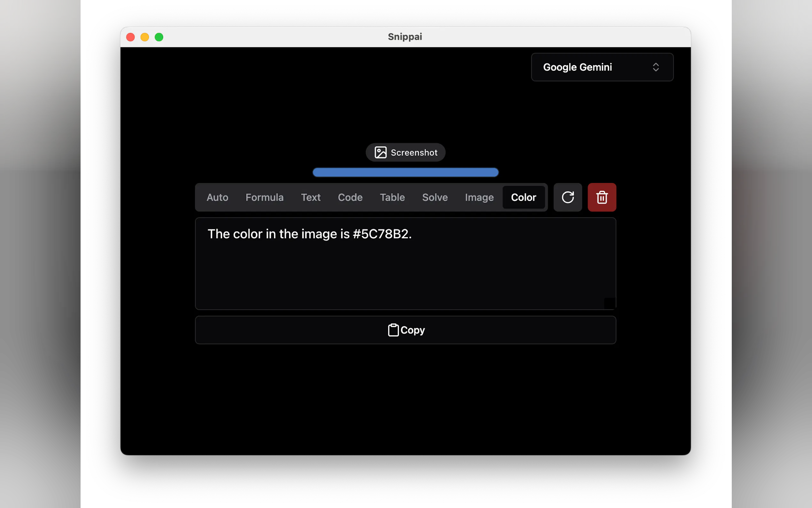Click the red trash delete button
The image size is (812, 508).
coord(602,197)
